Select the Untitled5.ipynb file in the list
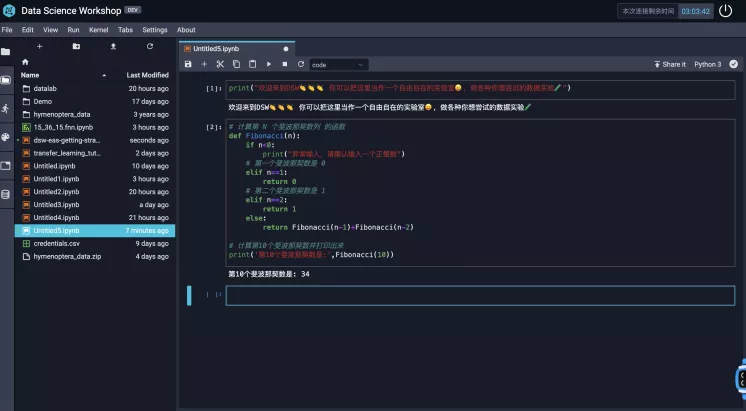Screen dimensions: 746x411 pos(95,230)
